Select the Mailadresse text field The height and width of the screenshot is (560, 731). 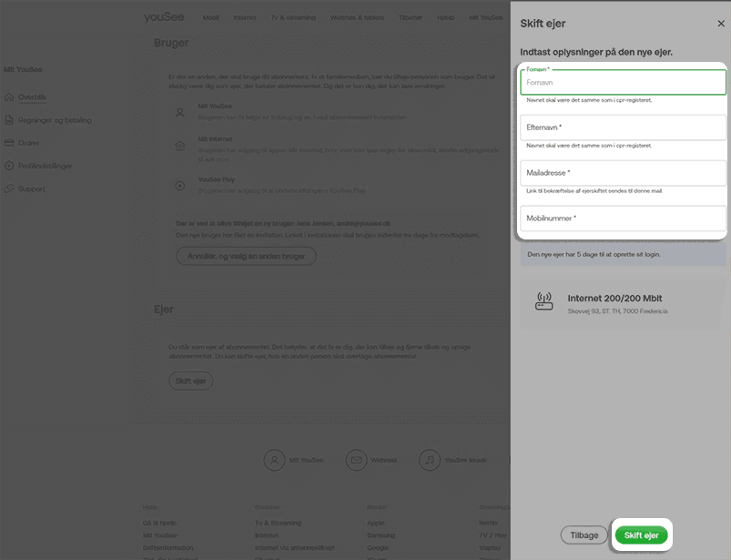[623, 173]
